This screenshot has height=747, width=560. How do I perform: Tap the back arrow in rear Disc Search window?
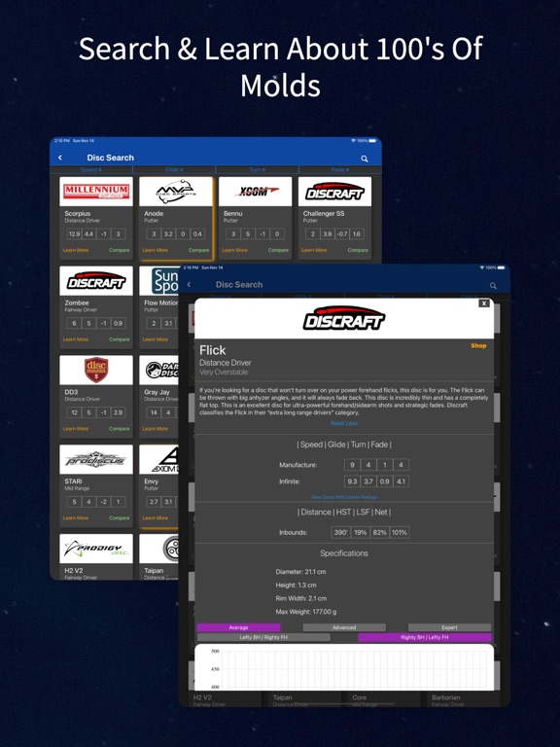pyautogui.click(x=60, y=158)
